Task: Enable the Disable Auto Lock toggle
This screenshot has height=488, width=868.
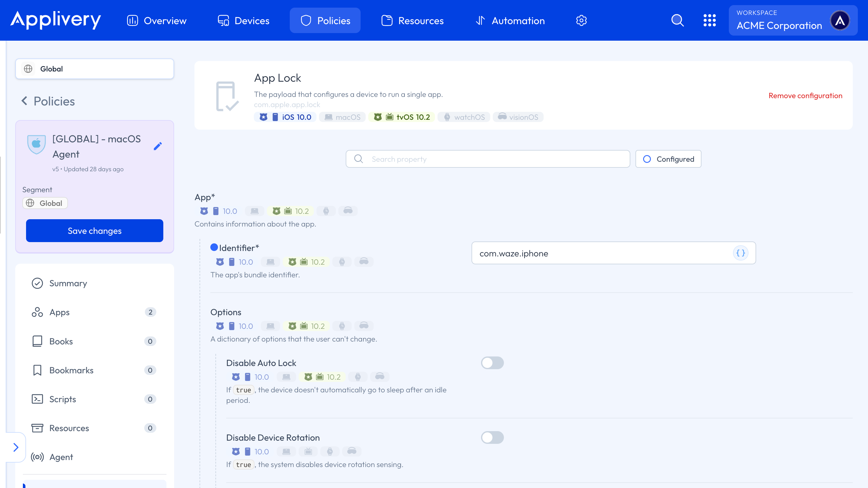Action: coord(492,363)
